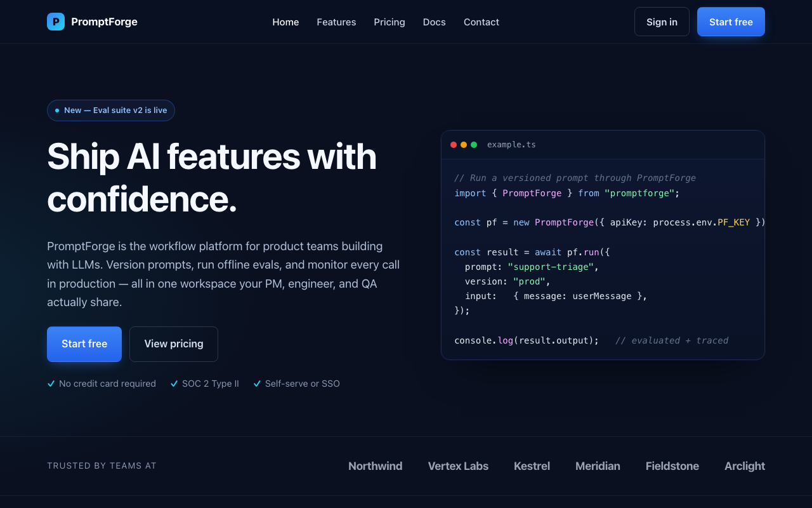The height and width of the screenshot is (508, 812).
Task: Open the Eval suite v2 announcement badge
Action: (111, 110)
